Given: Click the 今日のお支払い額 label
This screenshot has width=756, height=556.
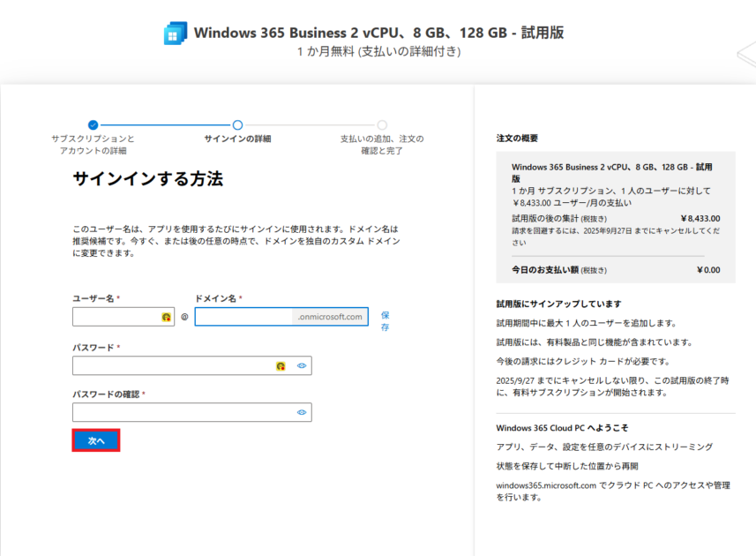Looking at the screenshot, I should click(x=545, y=270).
